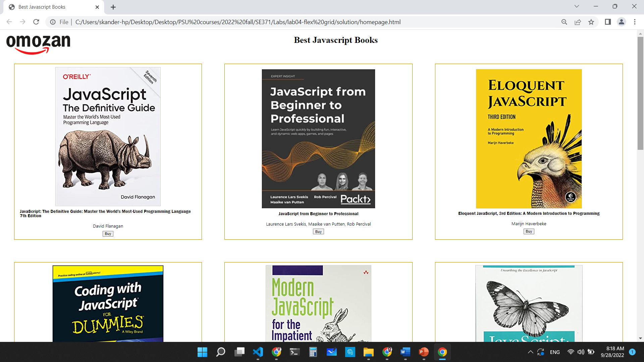Image resolution: width=644 pixels, height=362 pixels.
Task: Buy JavaScript from Beginner to Professional
Action: point(318,232)
